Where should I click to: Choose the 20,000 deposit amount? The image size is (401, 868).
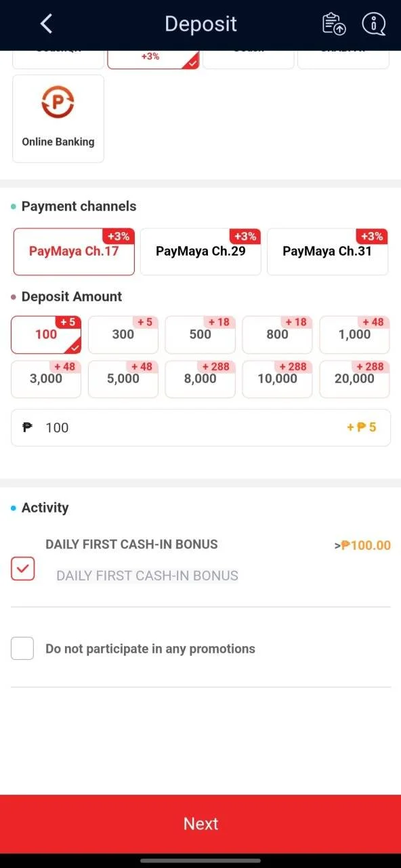[x=354, y=379]
